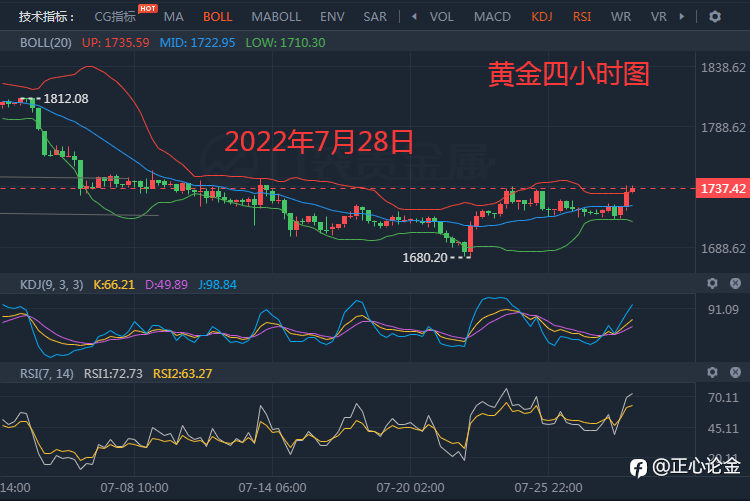The height and width of the screenshot is (501, 750).
Task: Click the D:49.89 value
Action: (x=166, y=285)
